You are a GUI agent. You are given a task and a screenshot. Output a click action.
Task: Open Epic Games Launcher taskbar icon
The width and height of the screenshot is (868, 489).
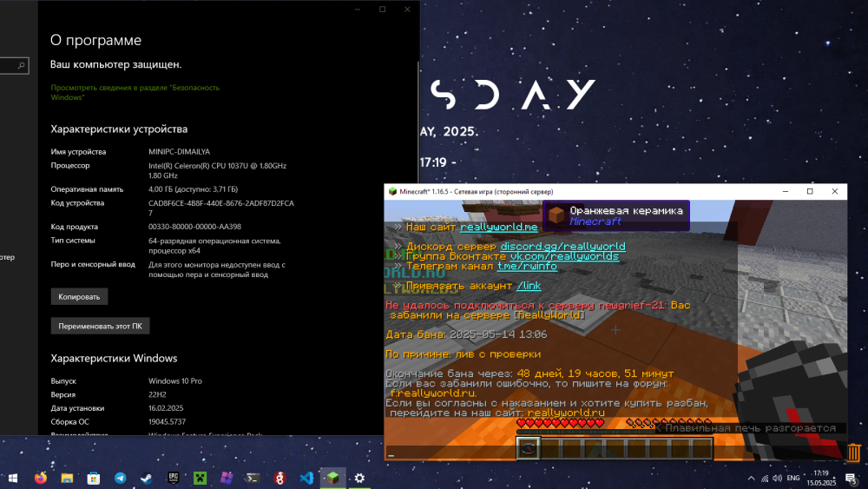174,478
